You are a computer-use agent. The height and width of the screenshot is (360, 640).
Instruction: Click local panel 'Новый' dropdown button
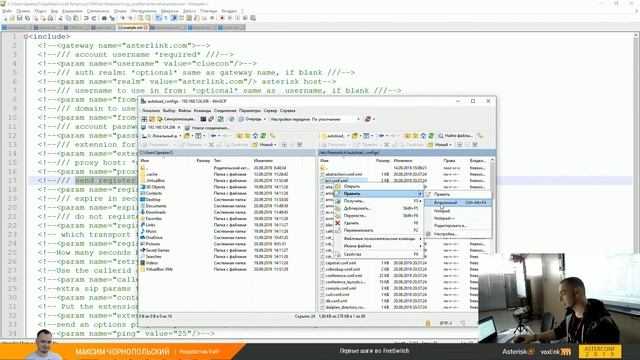pyautogui.click(x=264, y=144)
